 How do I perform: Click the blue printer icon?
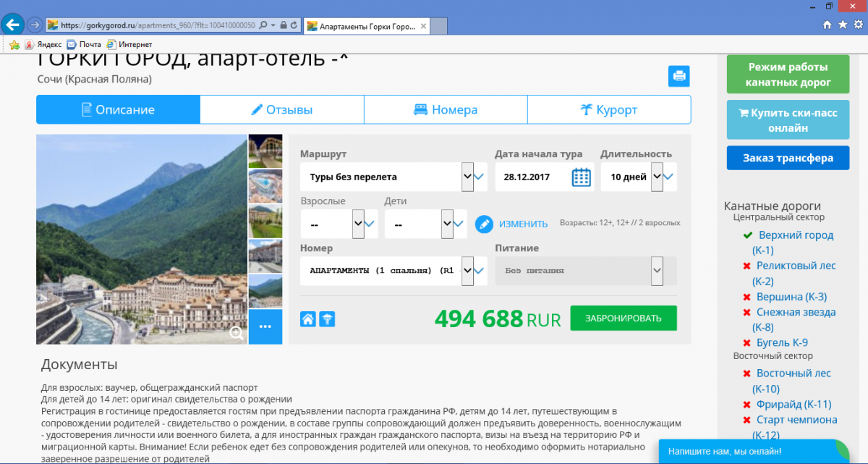tap(679, 76)
